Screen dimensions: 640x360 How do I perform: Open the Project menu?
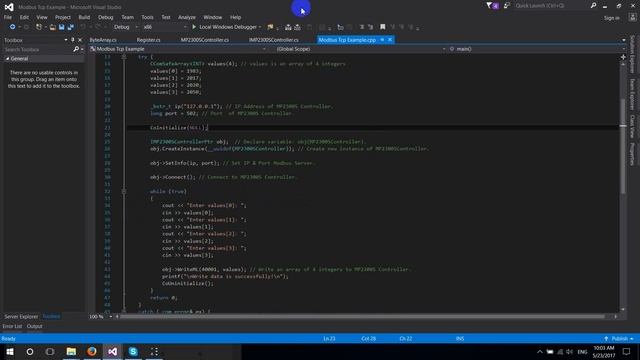click(x=62, y=17)
